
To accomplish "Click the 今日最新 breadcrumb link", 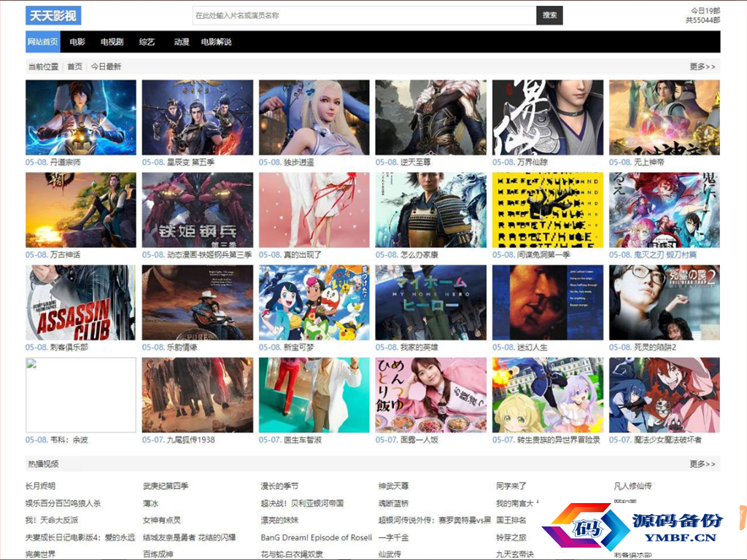I will pos(106,66).
